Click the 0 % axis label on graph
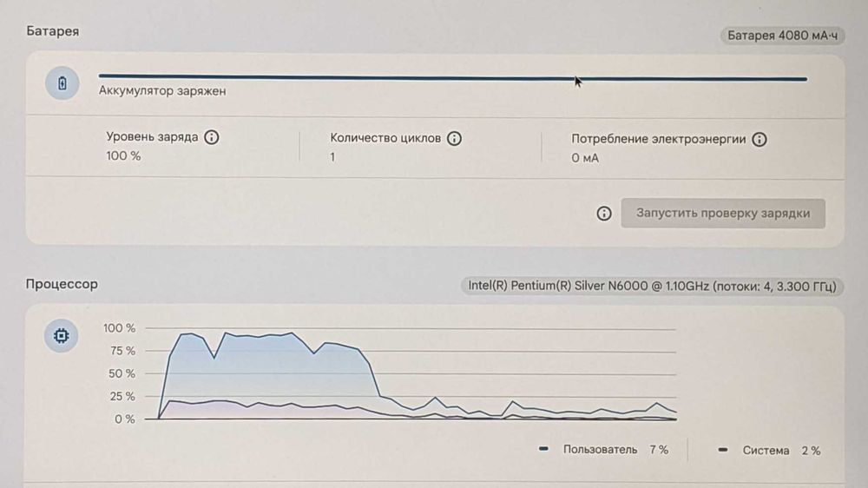 tap(124, 419)
